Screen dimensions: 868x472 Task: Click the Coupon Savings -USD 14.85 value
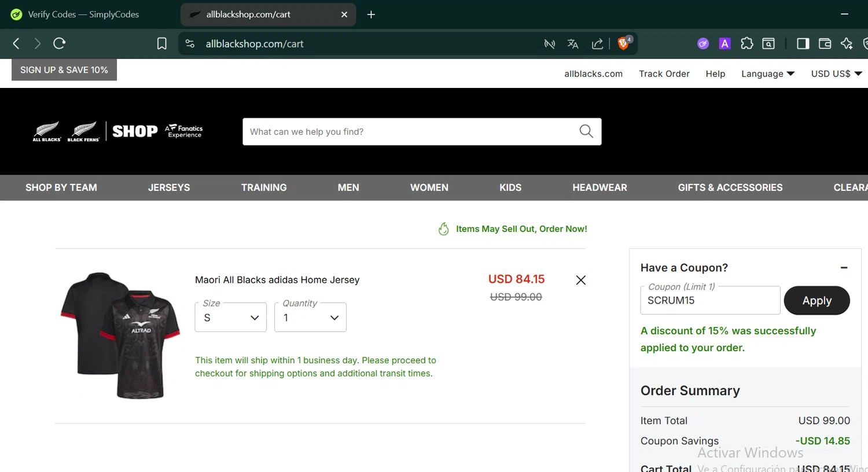click(x=822, y=441)
